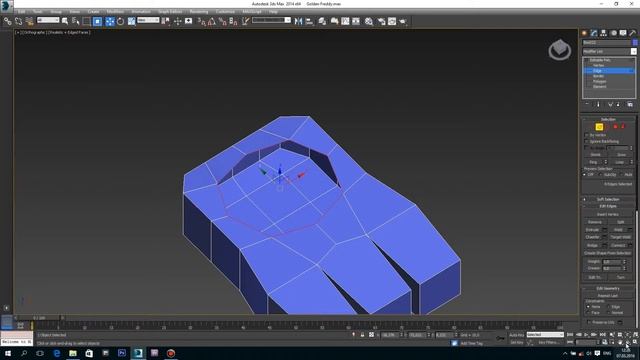Click the Select by Name icon
The height and width of the screenshot is (360, 640).
[x=76, y=21]
